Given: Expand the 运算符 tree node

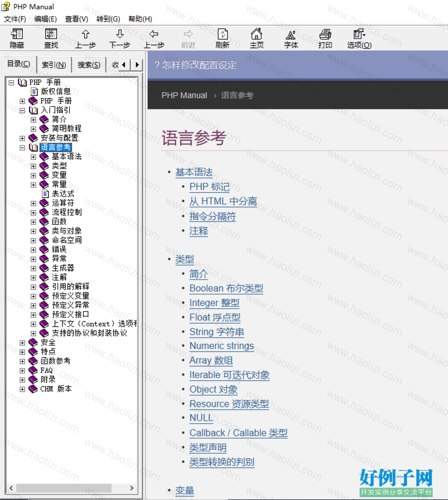Looking at the screenshot, I should pos(33,204).
